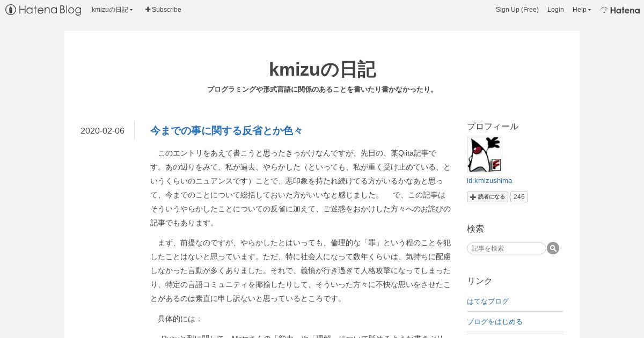Image resolution: width=644 pixels, height=338 pixels.
Task: Click the blog subtitle プログラミングや形式言語に関係のあることを書いたり書かなかったり。
Action: point(322,90)
